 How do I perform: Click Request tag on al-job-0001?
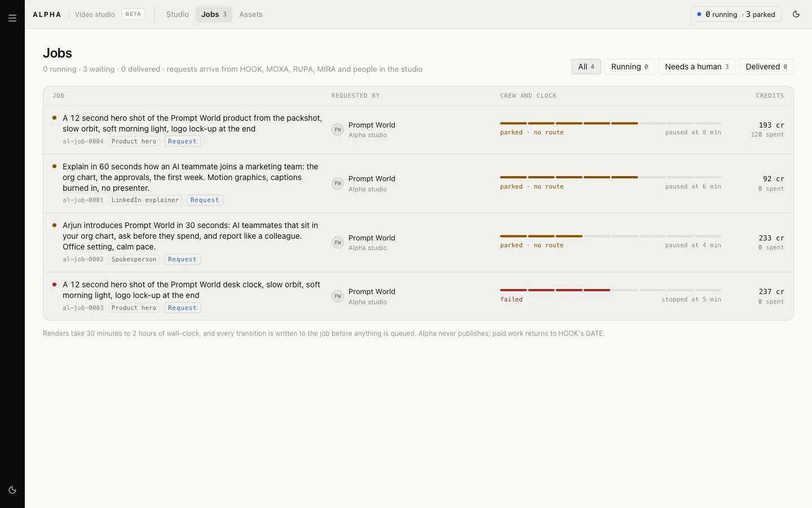coord(205,200)
